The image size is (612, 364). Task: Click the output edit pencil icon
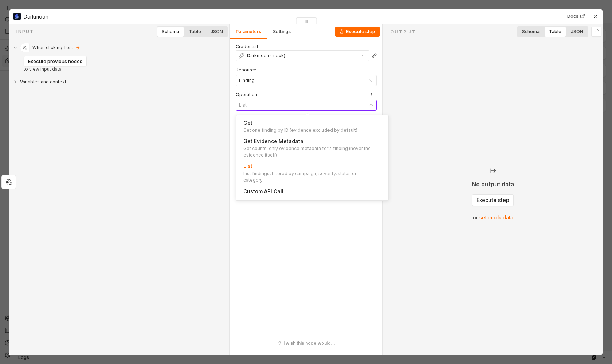point(596,32)
